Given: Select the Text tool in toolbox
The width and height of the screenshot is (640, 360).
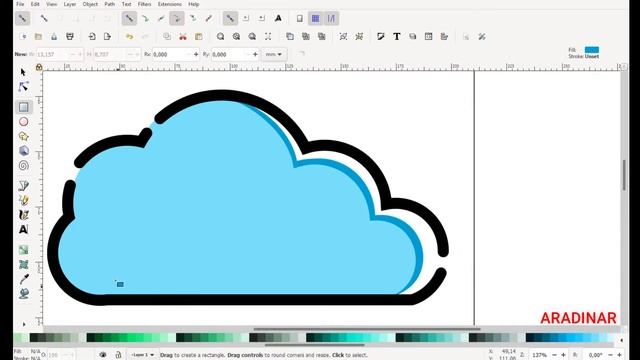Looking at the screenshot, I should coord(24,229).
